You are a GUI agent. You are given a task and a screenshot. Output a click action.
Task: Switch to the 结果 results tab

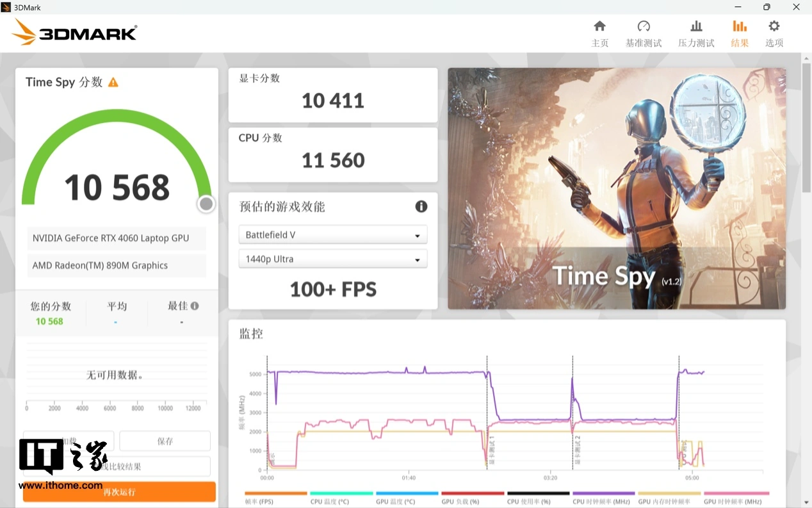coord(740,33)
